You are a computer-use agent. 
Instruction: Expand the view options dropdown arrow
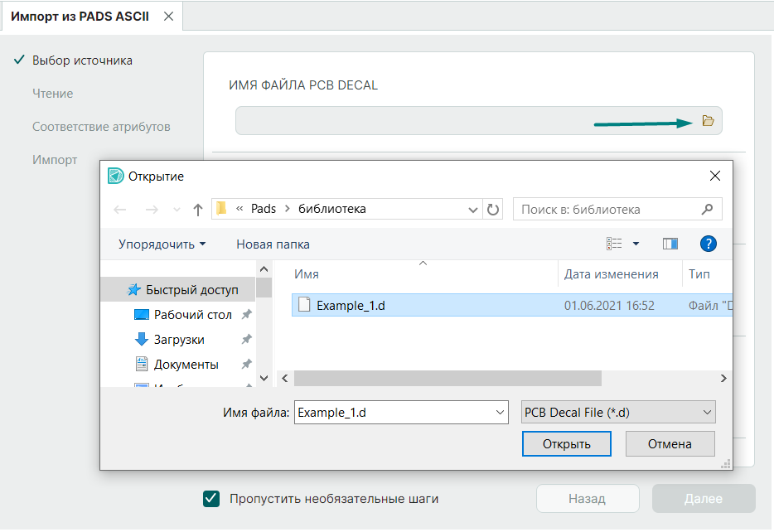coord(636,244)
